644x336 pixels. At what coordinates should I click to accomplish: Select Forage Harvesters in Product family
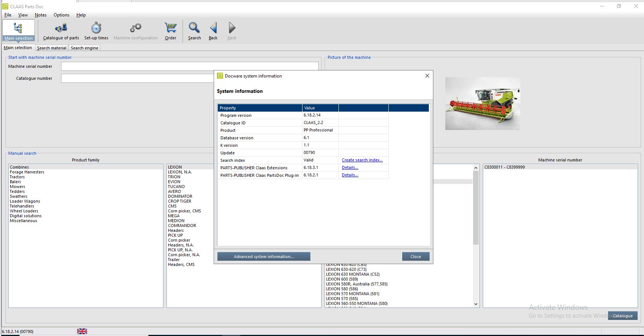click(27, 172)
